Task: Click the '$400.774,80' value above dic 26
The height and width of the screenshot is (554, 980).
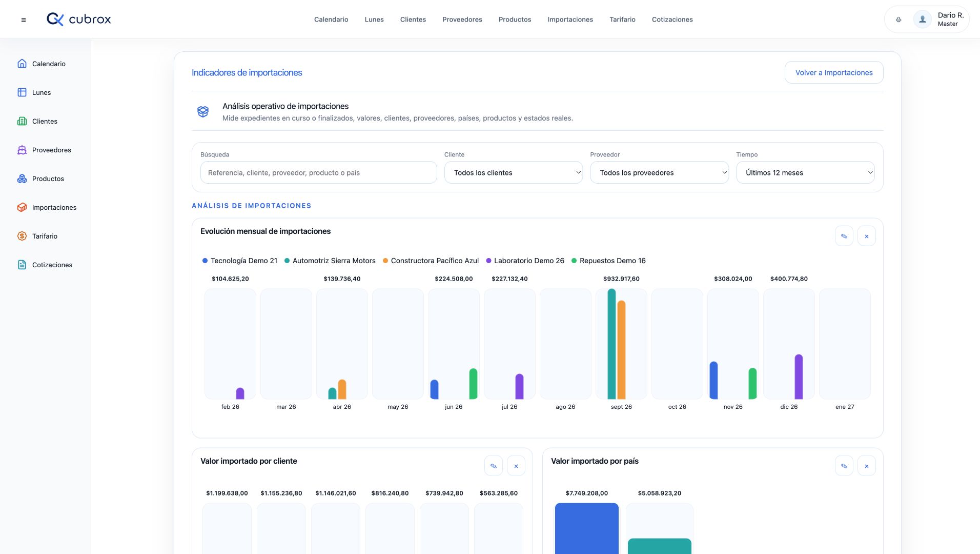Action: point(789,279)
